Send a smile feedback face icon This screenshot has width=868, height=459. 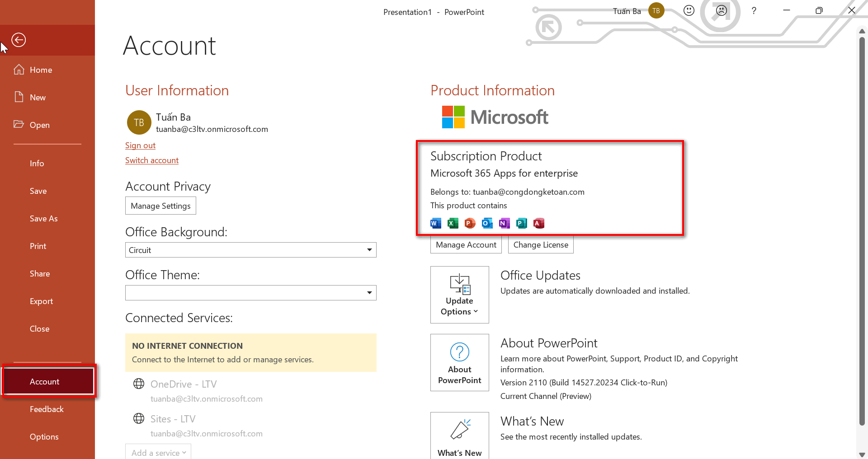pyautogui.click(x=689, y=10)
